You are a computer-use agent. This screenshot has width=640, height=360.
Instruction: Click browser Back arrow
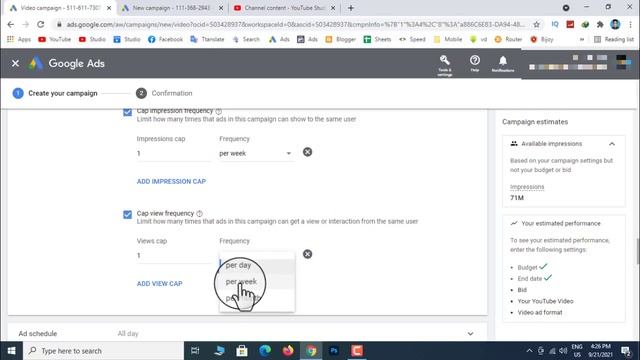pyautogui.click(x=11, y=24)
